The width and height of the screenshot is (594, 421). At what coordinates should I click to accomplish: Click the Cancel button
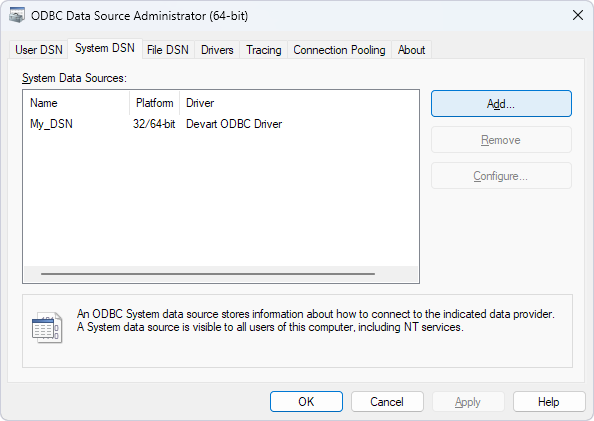387,402
